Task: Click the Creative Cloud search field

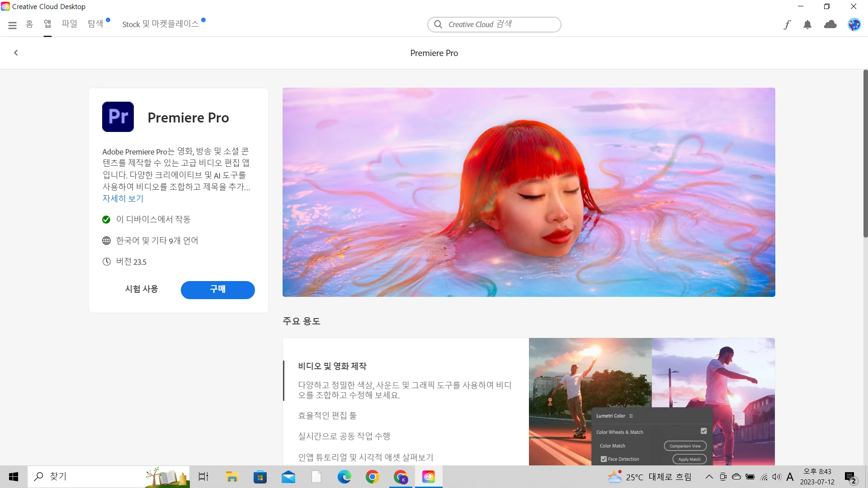Action: point(494,24)
